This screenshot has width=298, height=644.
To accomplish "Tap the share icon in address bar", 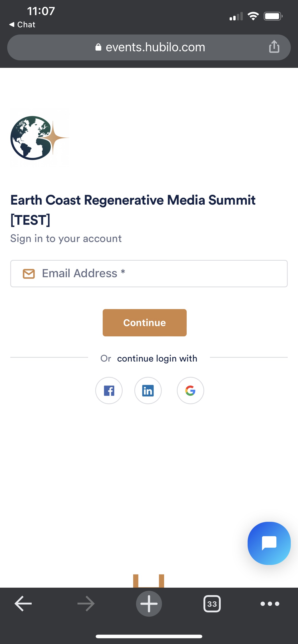I will coord(274,47).
